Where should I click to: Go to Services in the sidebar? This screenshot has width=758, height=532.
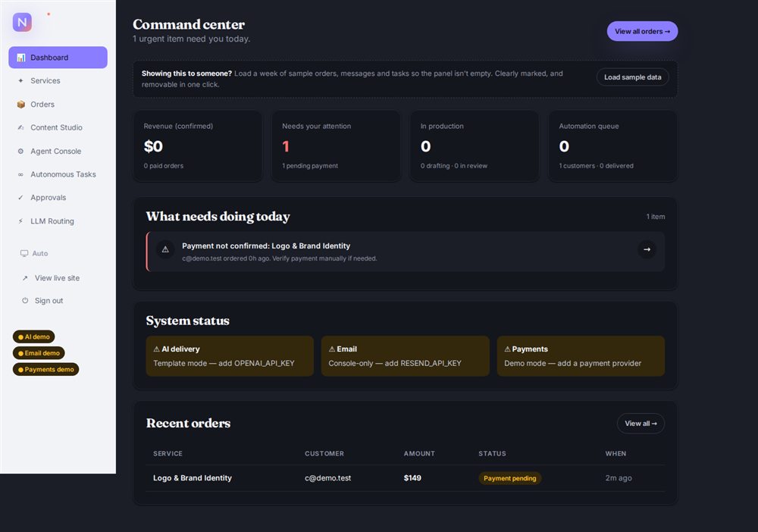click(x=58, y=80)
